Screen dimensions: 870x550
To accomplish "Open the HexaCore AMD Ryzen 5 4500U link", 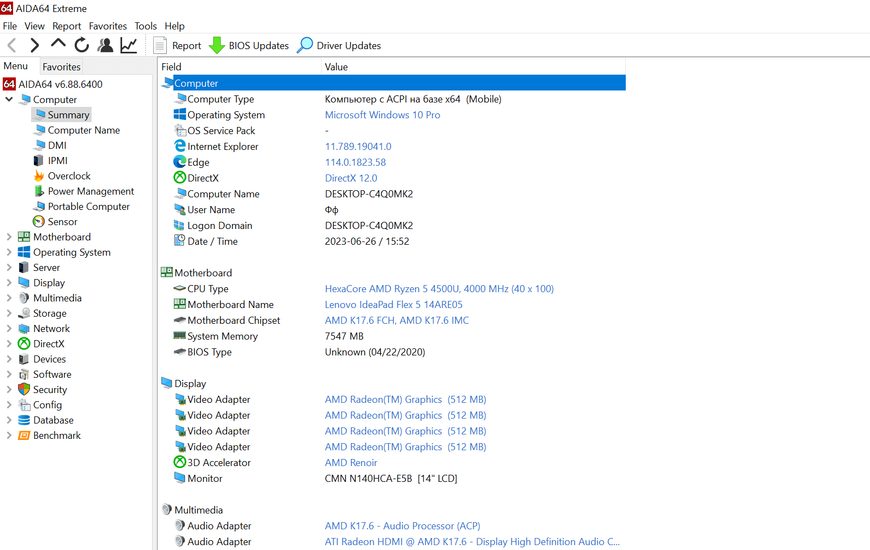I will 439,289.
